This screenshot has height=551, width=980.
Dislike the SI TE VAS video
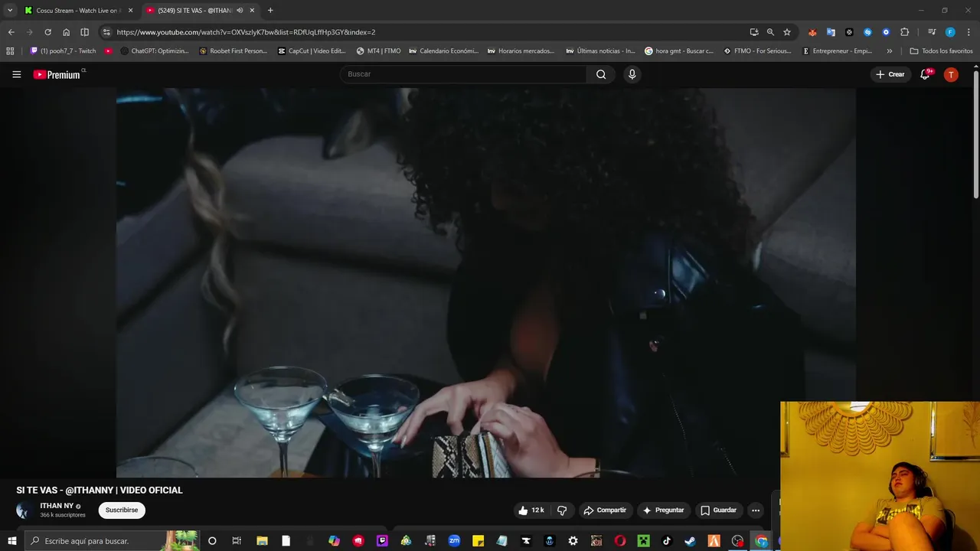click(x=562, y=510)
